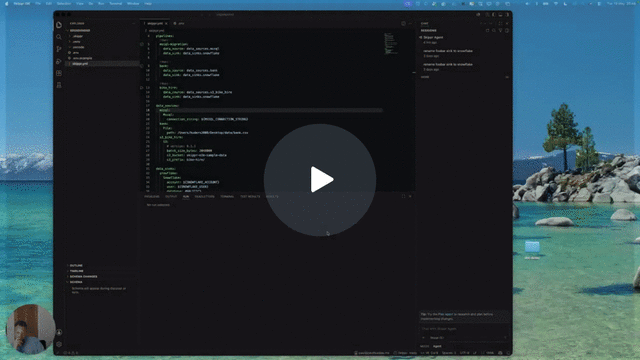Open the File menu in the macOS menu bar
Screen dimensions: 640x360
(38, 3)
